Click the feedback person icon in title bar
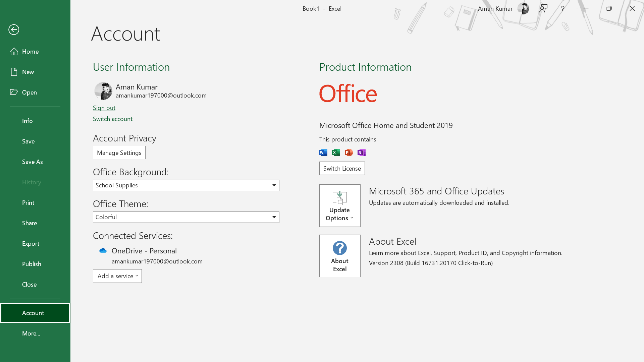The image size is (644, 362). tap(543, 9)
